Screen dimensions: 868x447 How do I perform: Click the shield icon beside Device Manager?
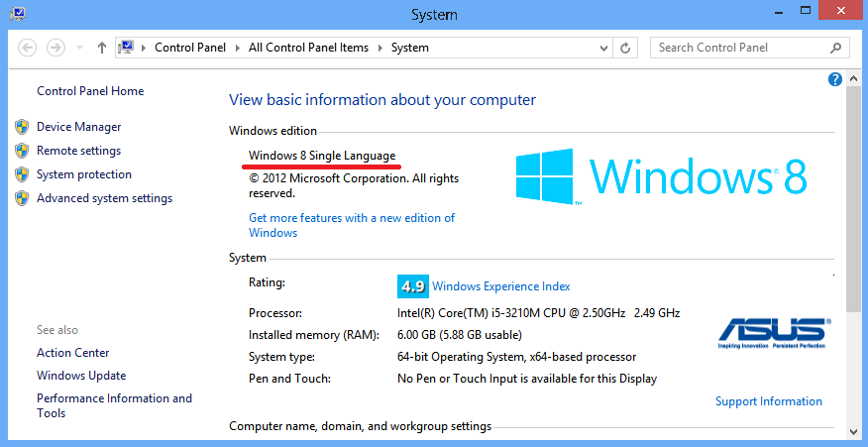[22, 127]
